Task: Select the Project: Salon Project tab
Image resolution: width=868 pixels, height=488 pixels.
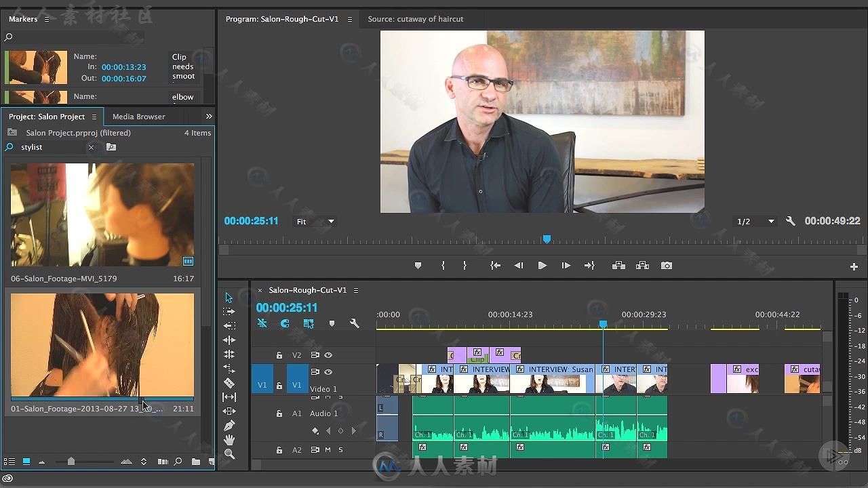Action: 47,117
